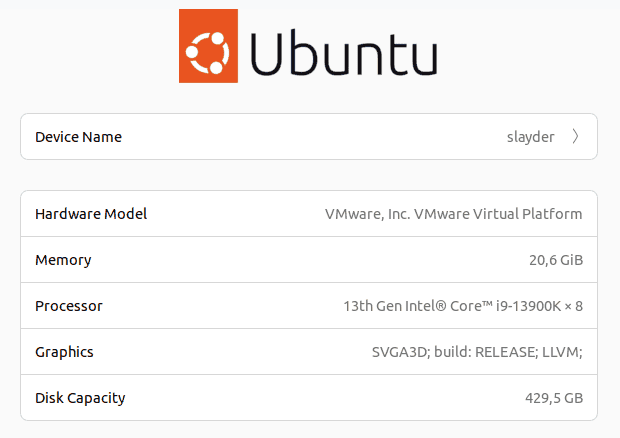620x438 pixels.
Task: Select the 429,5 GB disk value
Action: (x=554, y=398)
